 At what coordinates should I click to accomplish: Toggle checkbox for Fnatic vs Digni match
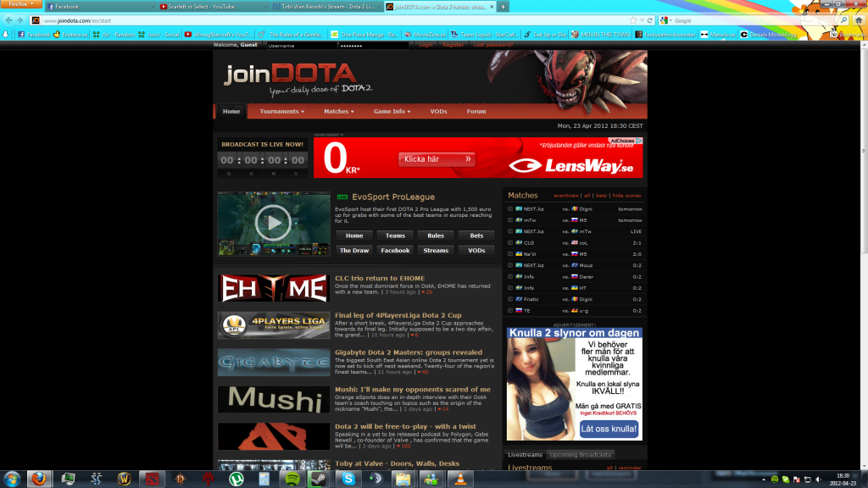click(x=509, y=299)
